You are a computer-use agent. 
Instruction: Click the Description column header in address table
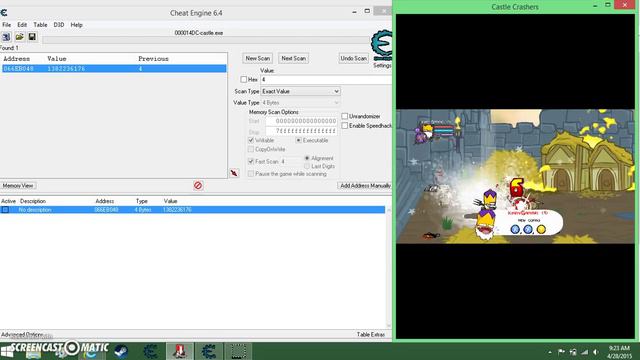coord(33,201)
